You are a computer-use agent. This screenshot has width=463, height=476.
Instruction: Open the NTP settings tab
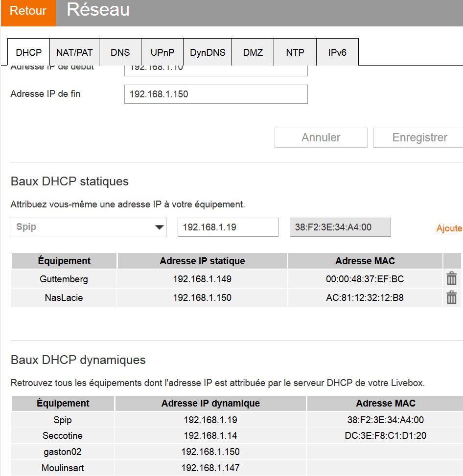[x=295, y=52]
